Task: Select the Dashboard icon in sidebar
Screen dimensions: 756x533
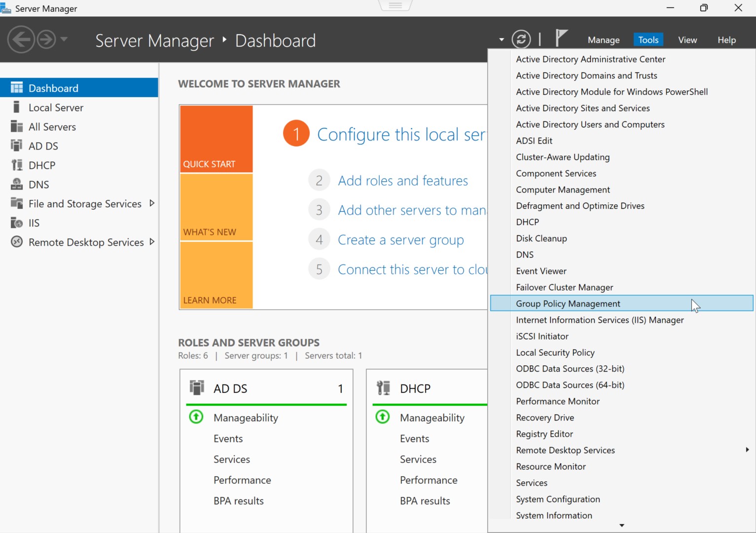Action: coord(17,88)
